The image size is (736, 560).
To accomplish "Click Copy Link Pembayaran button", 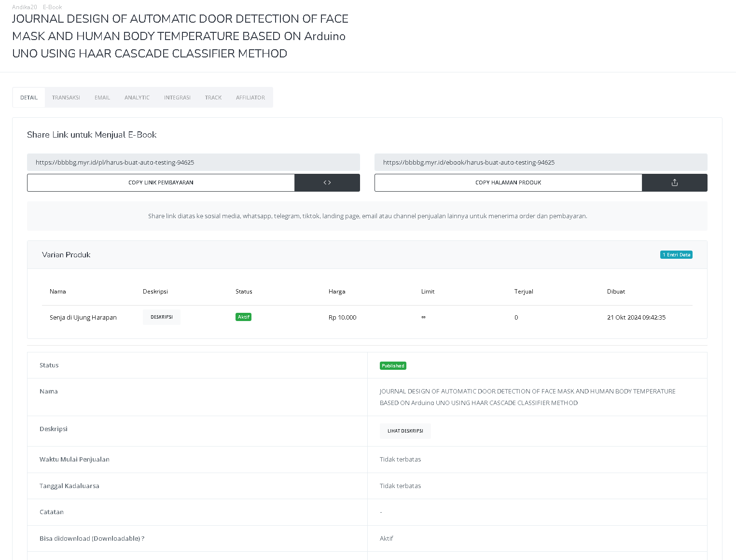I will [161, 182].
